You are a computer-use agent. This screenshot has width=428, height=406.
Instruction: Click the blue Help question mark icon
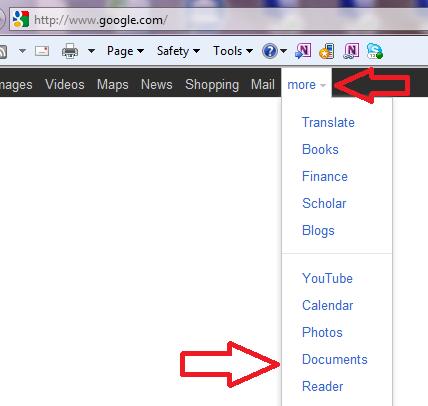click(x=270, y=51)
